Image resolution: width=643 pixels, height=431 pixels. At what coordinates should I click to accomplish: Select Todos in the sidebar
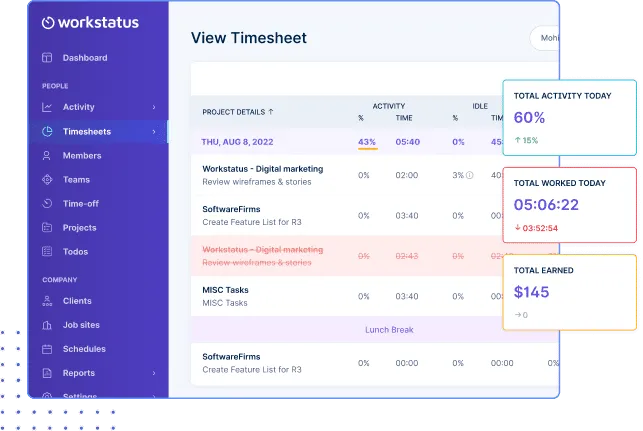tap(75, 252)
